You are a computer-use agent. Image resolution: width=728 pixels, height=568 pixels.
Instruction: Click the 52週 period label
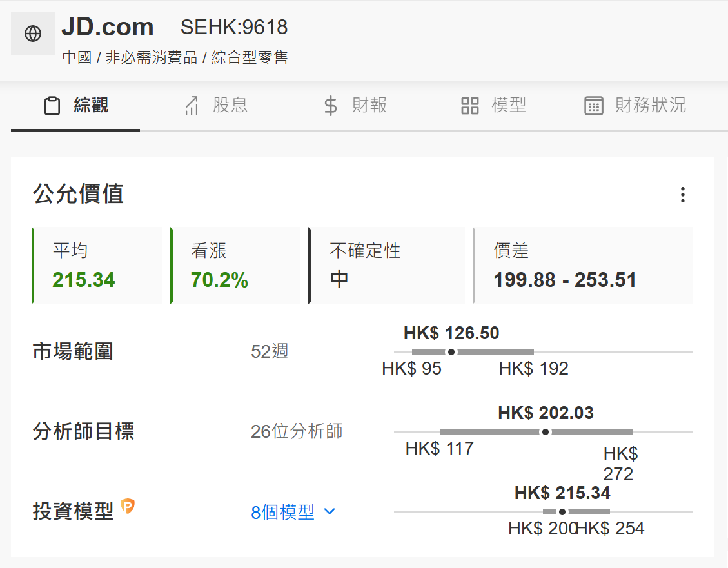coord(270,351)
